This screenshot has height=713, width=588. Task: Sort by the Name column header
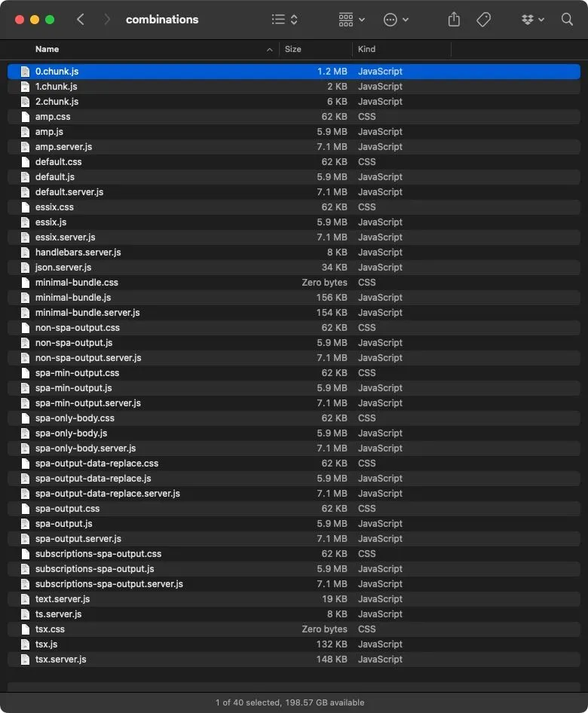coord(47,49)
